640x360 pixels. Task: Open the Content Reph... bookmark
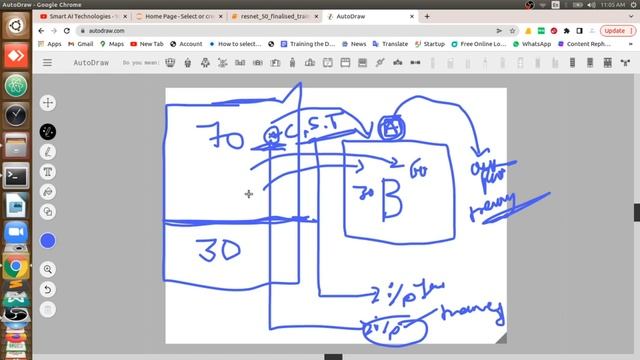(584, 44)
